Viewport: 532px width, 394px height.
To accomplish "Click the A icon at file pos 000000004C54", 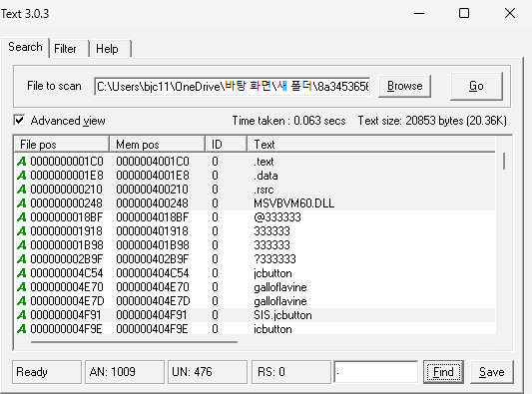I will pos(22,273).
